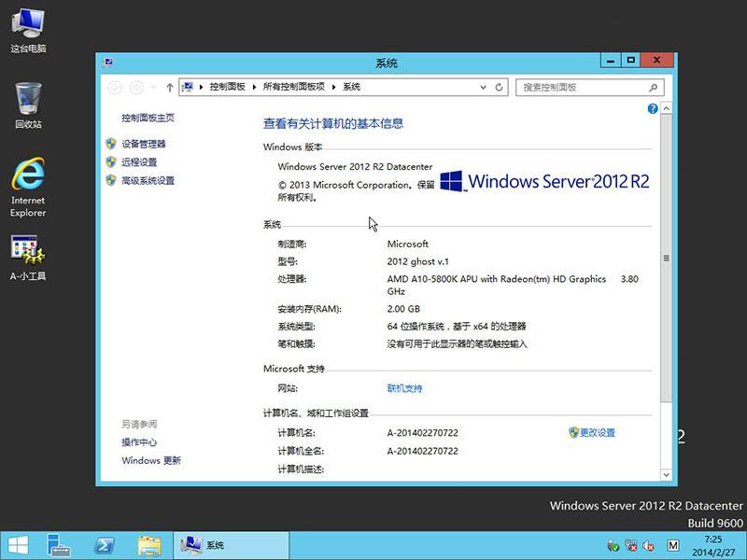Open the taskbar clock showing 7:25

pos(713,546)
